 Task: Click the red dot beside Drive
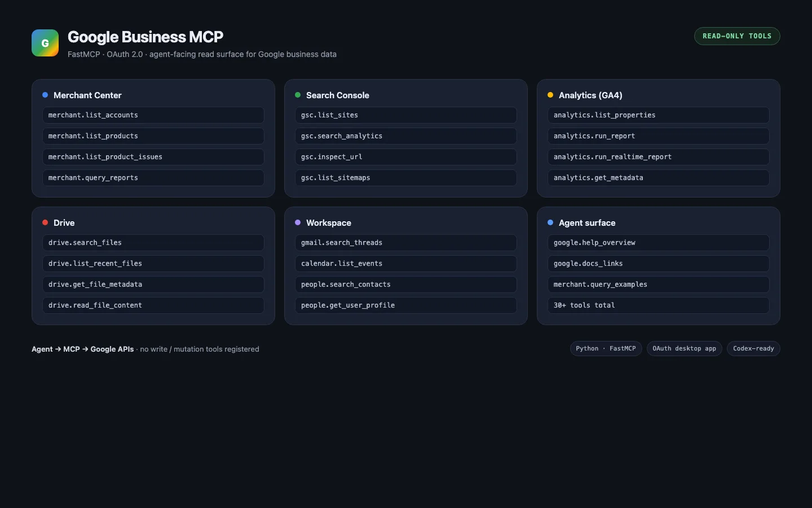[x=45, y=222]
